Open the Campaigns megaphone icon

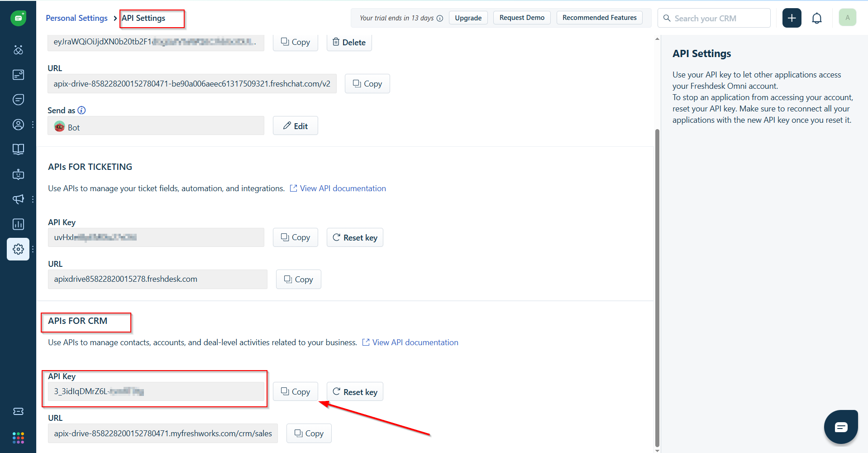pos(18,199)
